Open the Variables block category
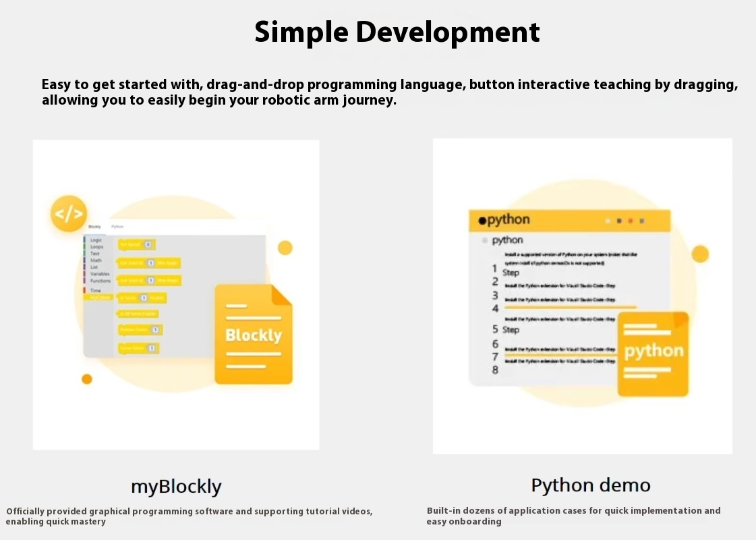Screen dimensions: 756x540 pos(100,273)
